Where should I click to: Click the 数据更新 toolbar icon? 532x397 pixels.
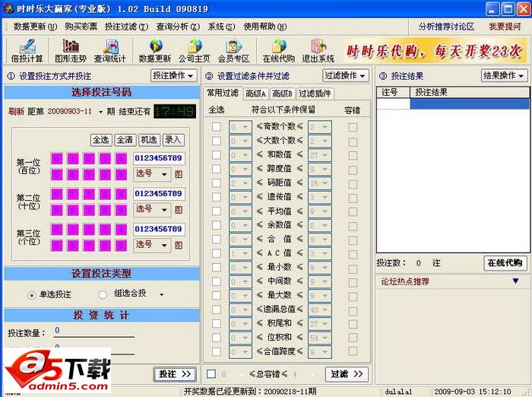coord(155,51)
